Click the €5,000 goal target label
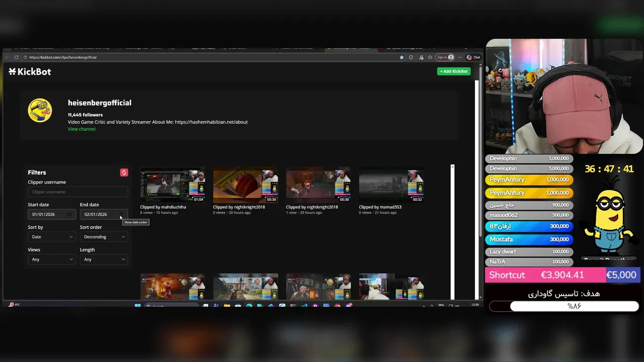 point(621,275)
